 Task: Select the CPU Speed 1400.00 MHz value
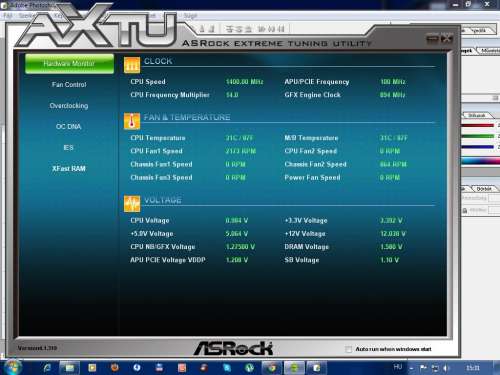click(244, 82)
